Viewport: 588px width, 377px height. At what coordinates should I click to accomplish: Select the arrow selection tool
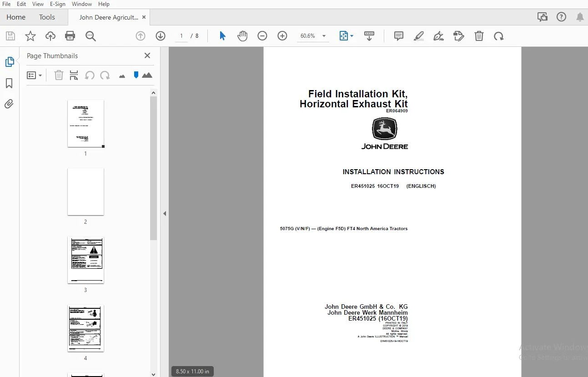pyautogui.click(x=222, y=36)
